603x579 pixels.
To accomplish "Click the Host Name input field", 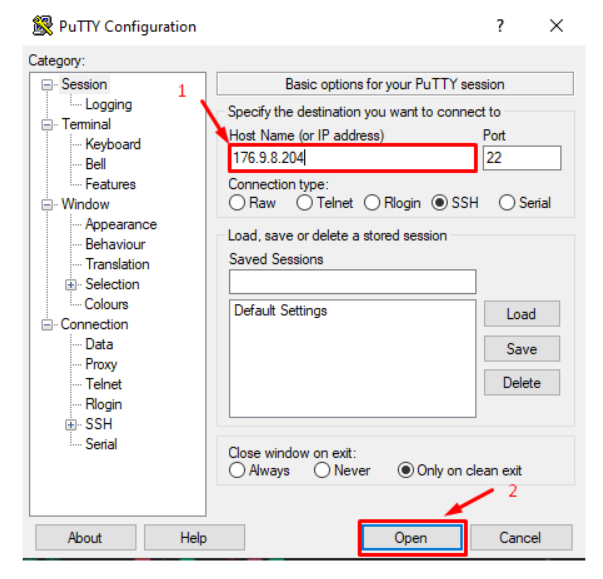I will click(x=352, y=158).
